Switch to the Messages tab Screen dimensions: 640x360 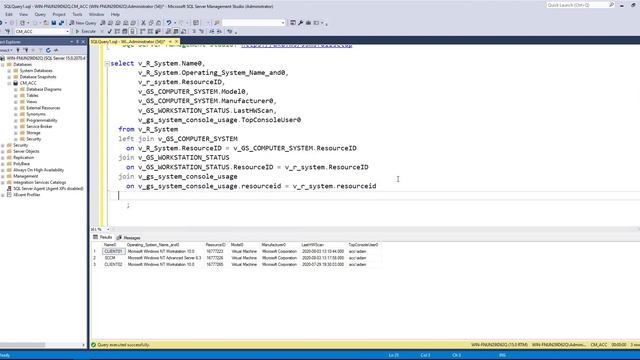pyautogui.click(x=129, y=238)
